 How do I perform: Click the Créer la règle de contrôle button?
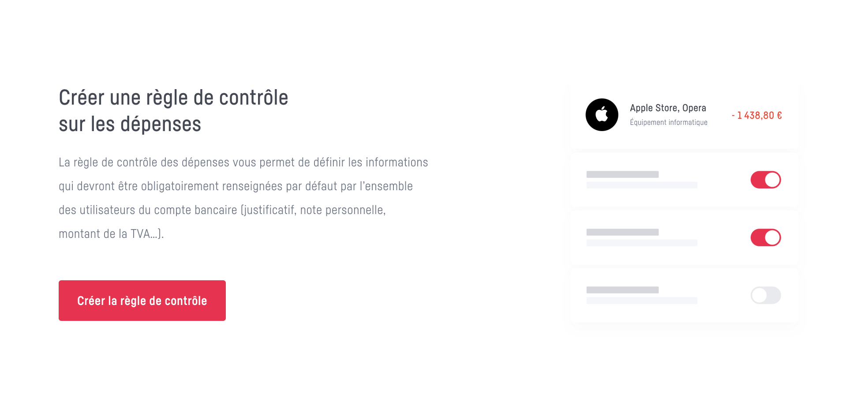click(142, 301)
